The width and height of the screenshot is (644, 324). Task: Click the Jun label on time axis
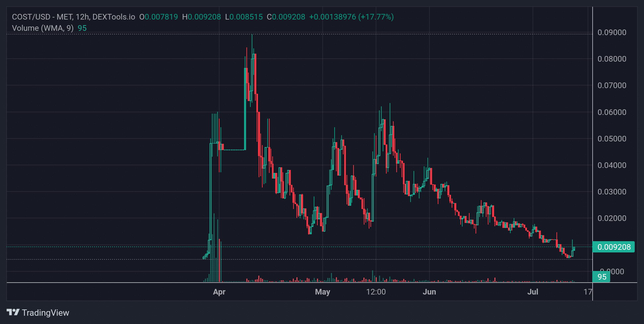[429, 292]
